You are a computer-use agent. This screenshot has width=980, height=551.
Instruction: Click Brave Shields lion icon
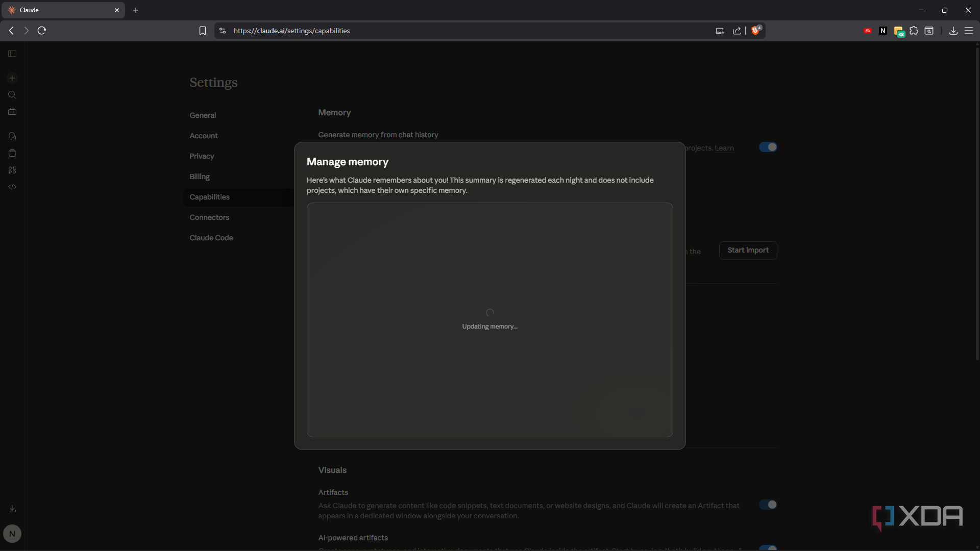(755, 31)
